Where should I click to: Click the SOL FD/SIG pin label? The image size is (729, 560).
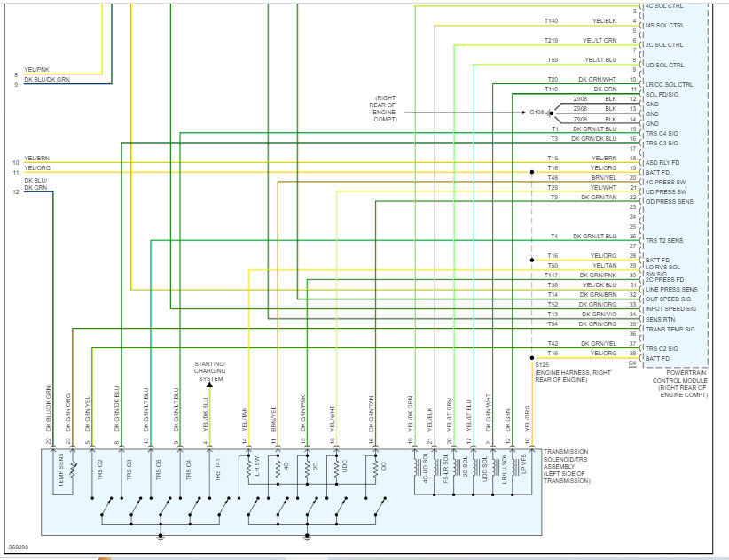click(x=662, y=95)
